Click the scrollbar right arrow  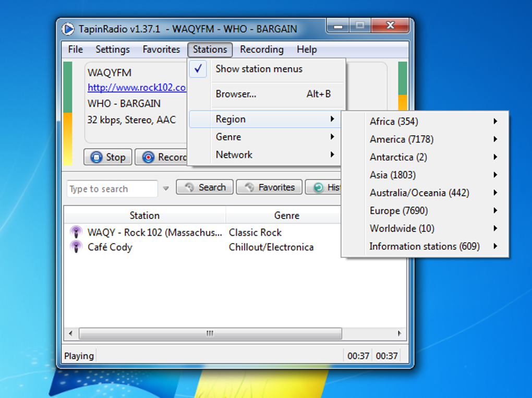400,333
